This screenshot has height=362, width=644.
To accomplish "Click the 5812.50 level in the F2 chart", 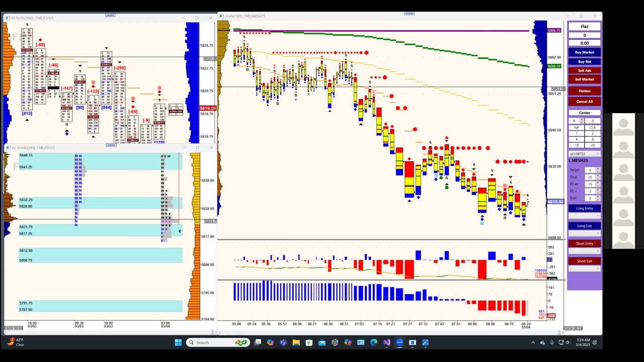I will click(26, 250).
